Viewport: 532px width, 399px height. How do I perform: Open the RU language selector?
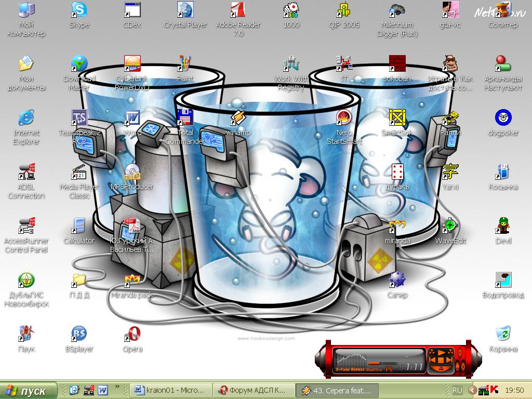457,390
